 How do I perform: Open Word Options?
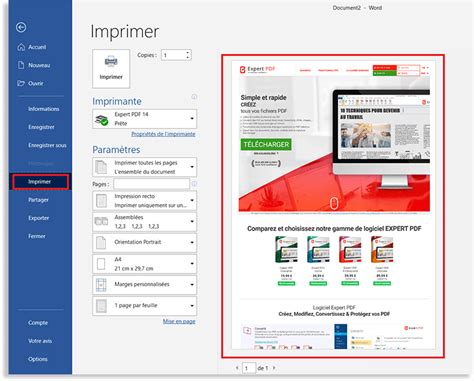(x=38, y=359)
